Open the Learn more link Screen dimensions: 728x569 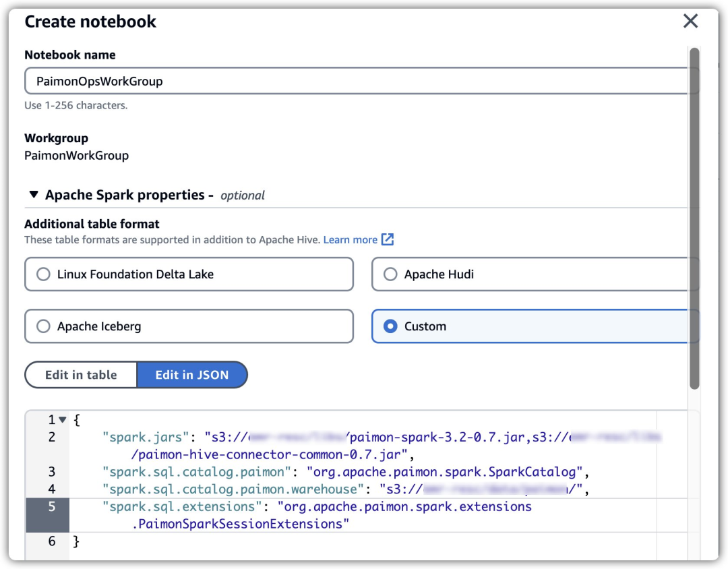pyautogui.click(x=350, y=240)
